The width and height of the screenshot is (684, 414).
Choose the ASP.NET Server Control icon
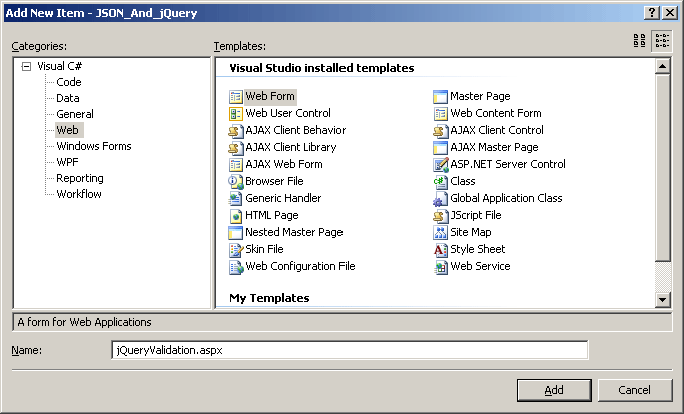(x=441, y=164)
